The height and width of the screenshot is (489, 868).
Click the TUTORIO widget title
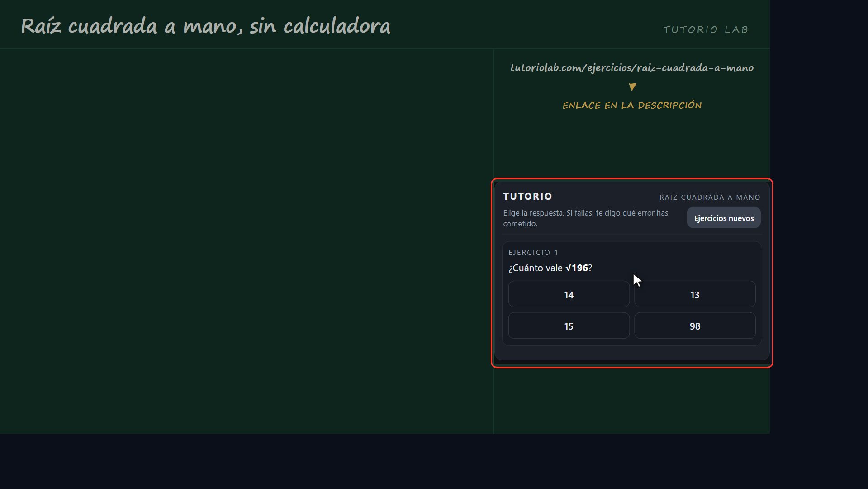pos(528,197)
